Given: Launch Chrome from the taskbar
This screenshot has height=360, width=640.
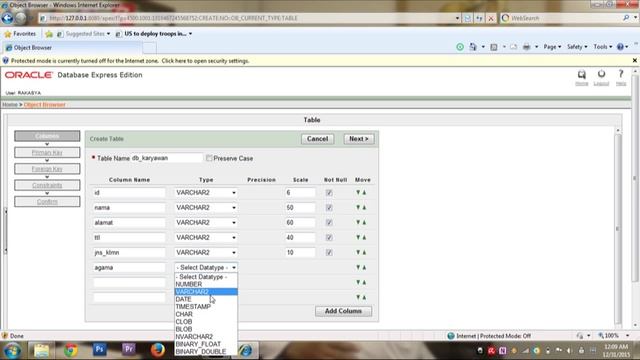Looking at the screenshot, I should (x=70, y=350).
